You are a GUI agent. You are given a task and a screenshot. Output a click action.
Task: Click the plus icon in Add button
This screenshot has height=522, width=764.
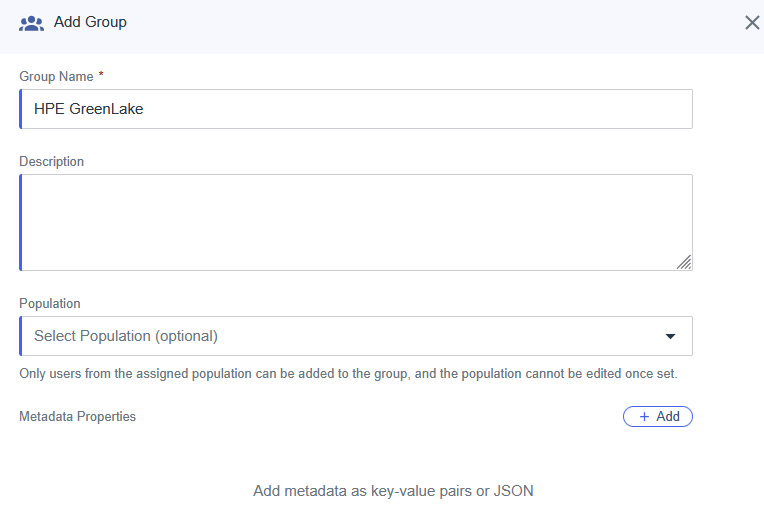pos(644,416)
